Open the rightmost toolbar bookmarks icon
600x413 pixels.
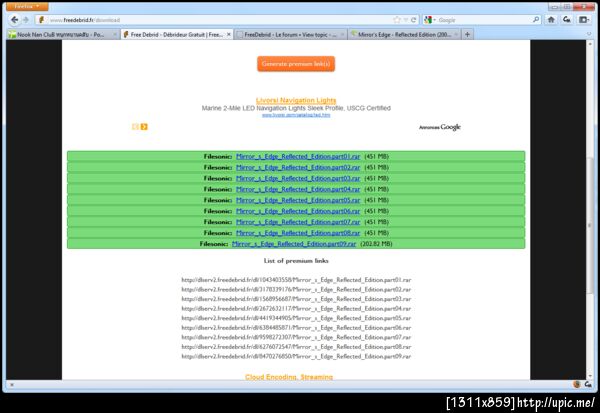584,20
